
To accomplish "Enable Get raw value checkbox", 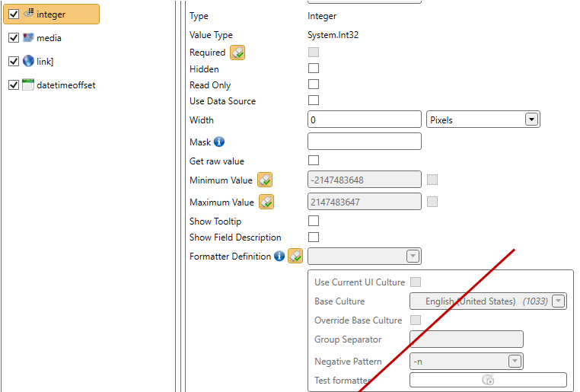I will pos(314,161).
